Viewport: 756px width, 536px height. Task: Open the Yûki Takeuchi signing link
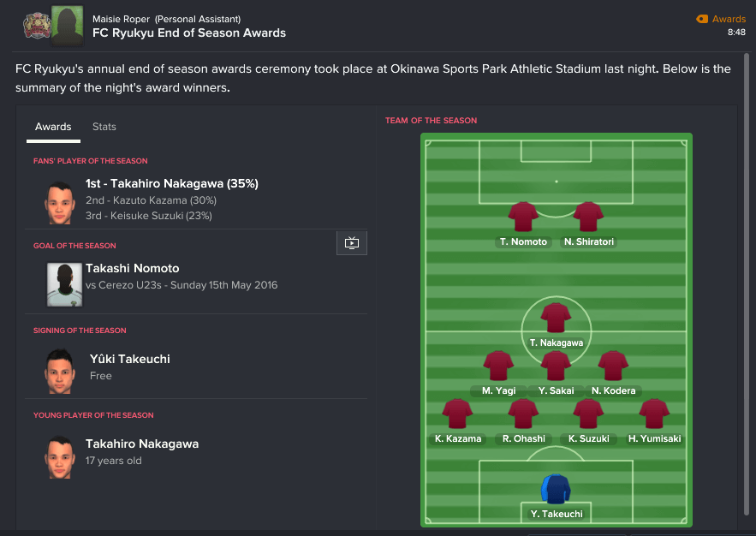tap(129, 359)
